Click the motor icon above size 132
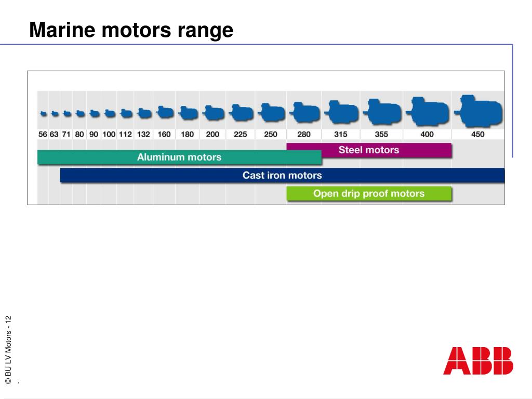The image size is (532, 399). [x=144, y=113]
